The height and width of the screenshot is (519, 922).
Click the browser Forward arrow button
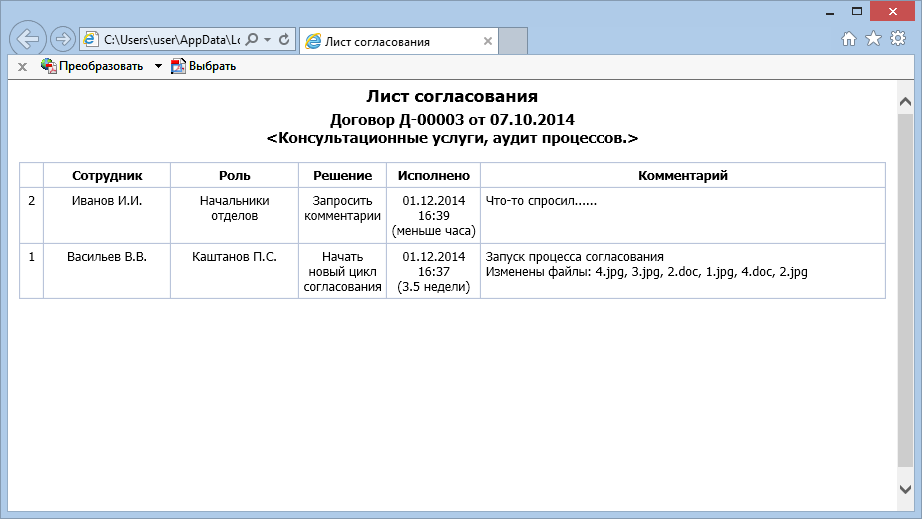click(62, 40)
